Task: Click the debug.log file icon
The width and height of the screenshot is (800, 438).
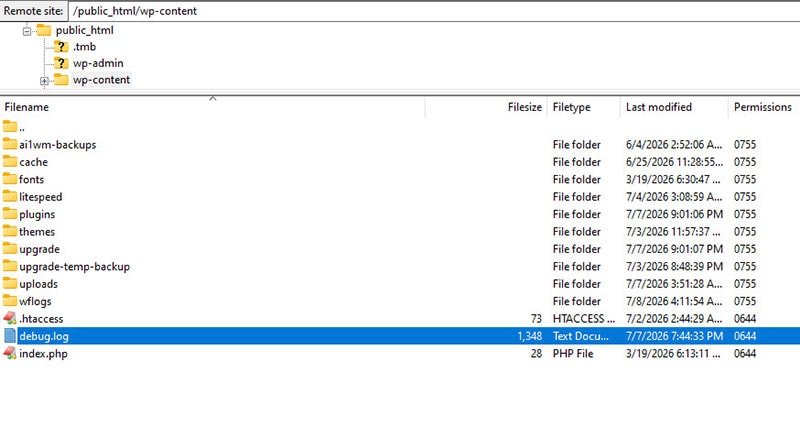Action: [x=10, y=335]
